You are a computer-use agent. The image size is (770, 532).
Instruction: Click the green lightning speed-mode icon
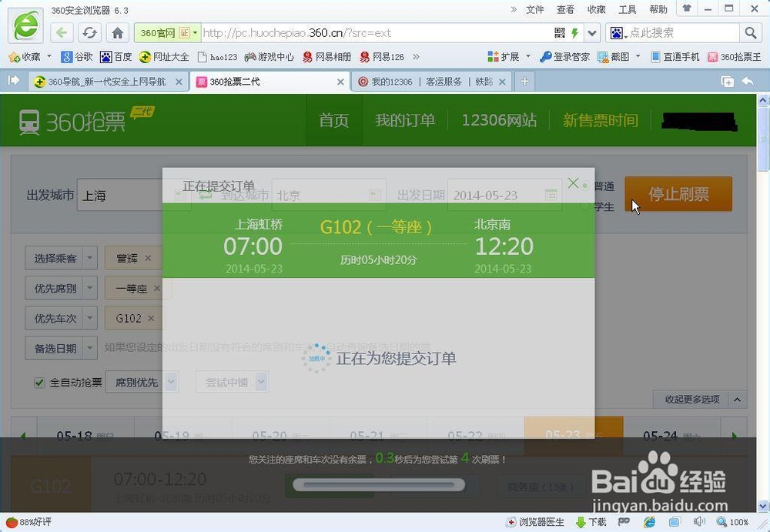[574, 33]
